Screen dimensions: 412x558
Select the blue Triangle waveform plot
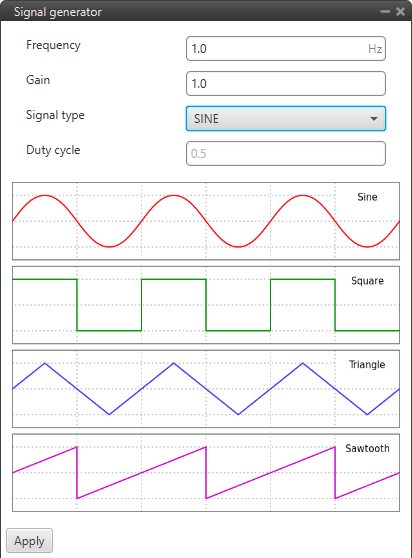click(206, 389)
